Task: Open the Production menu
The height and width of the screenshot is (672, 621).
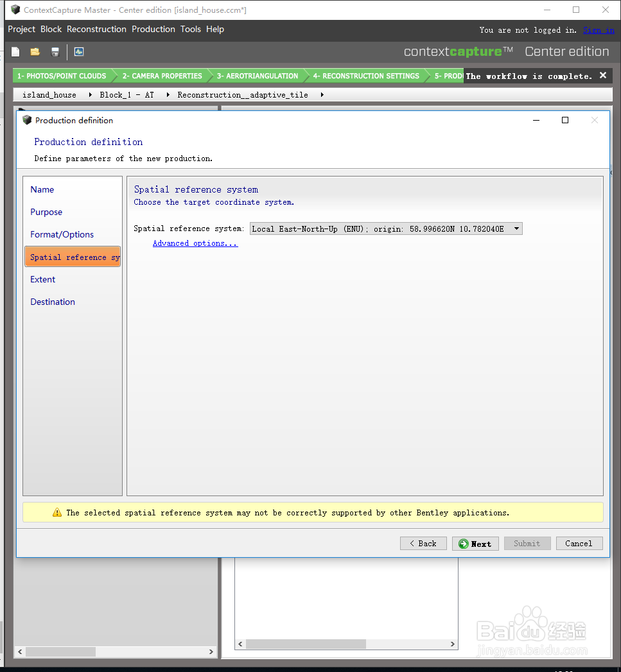Action: tap(153, 29)
